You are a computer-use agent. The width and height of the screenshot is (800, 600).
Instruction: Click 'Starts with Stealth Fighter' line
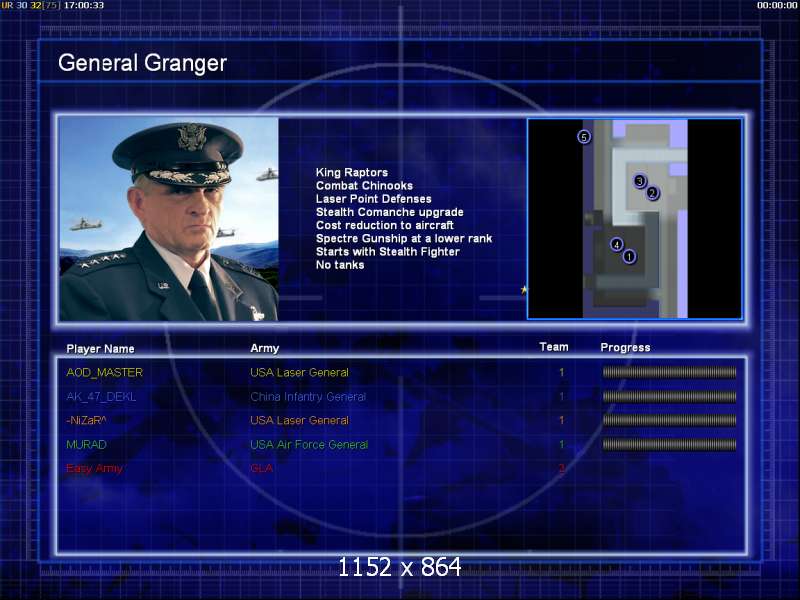point(388,252)
